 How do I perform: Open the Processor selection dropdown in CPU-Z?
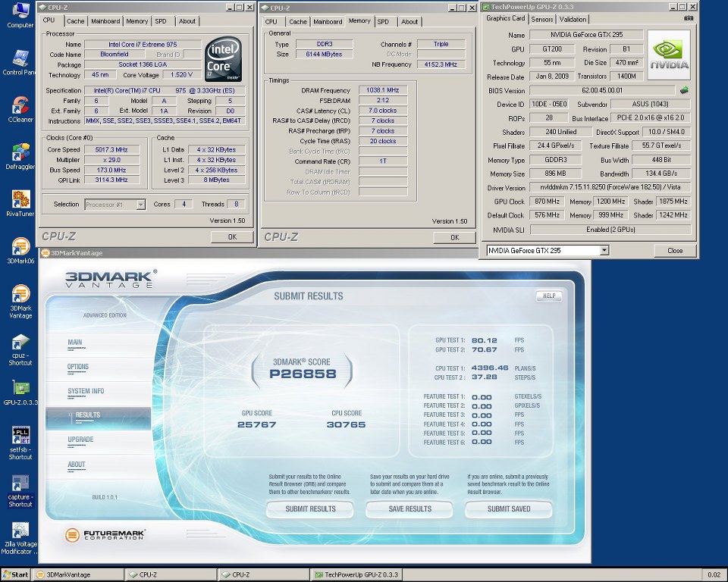click(x=141, y=204)
